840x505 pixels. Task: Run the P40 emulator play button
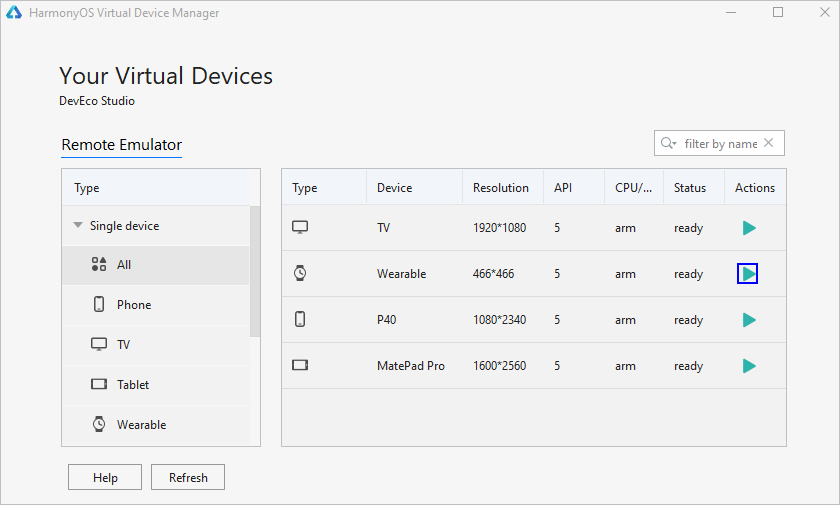(x=748, y=320)
